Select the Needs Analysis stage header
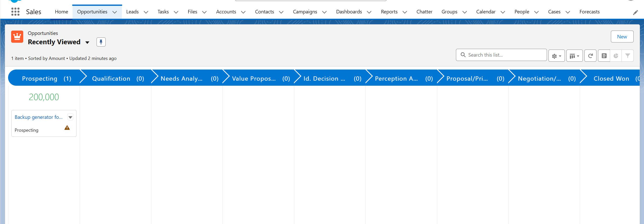Image resolution: width=644 pixels, height=224 pixels. (x=188, y=78)
